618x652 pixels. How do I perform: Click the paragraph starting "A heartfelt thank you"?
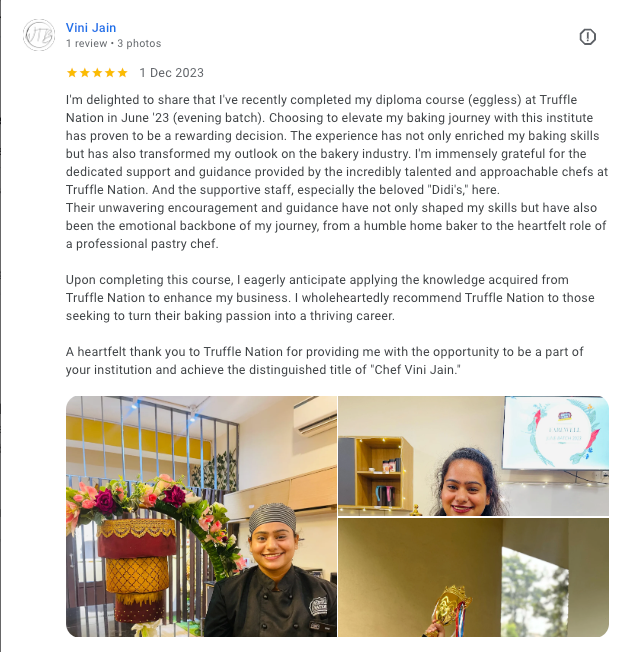pyautogui.click(x=324, y=361)
